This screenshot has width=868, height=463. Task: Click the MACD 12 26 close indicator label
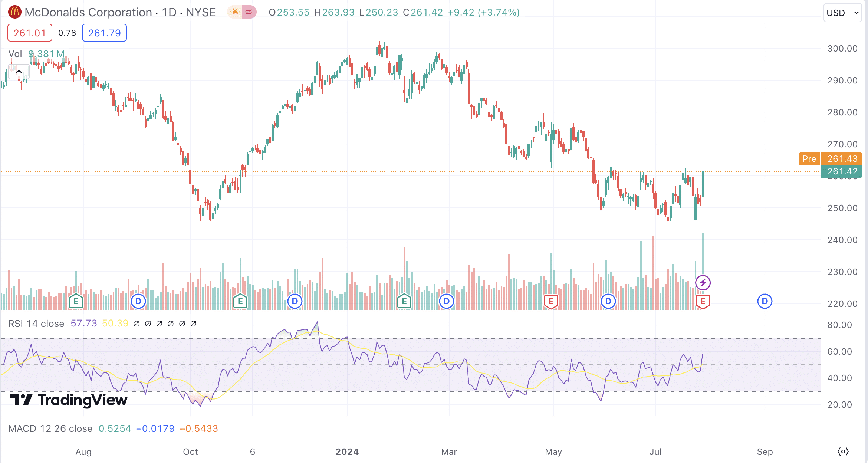(x=50, y=428)
